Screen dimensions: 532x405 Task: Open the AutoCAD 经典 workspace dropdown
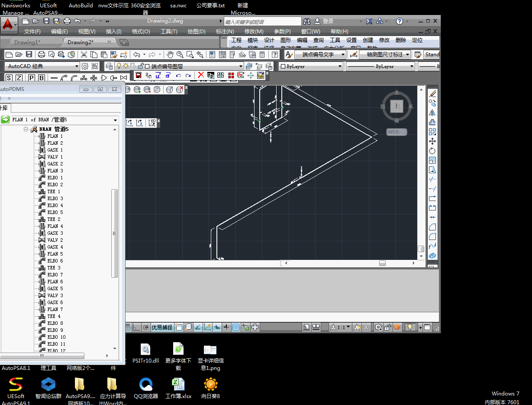point(43,66)
